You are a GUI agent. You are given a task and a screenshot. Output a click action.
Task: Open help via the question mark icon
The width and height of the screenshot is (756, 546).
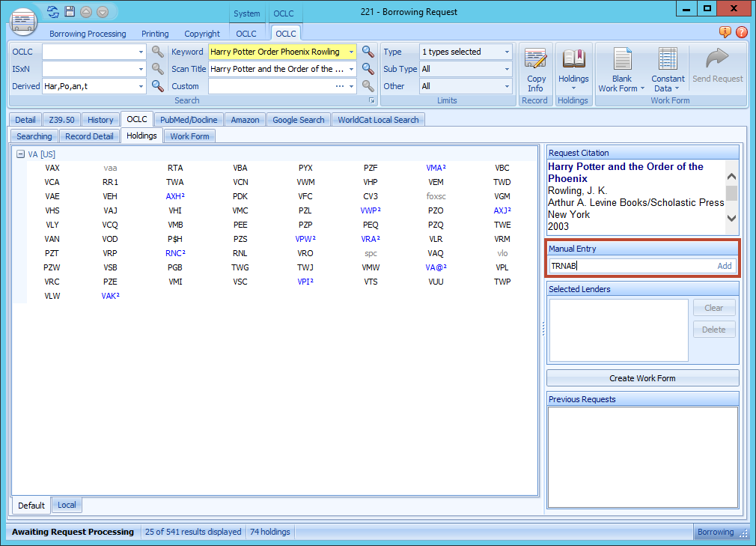[x=743, y=33]
